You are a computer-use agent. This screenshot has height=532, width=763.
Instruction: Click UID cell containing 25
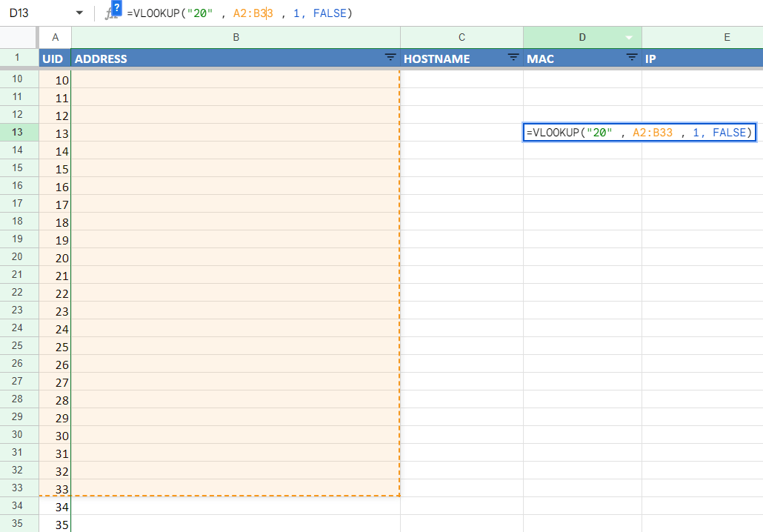(55, 346)
